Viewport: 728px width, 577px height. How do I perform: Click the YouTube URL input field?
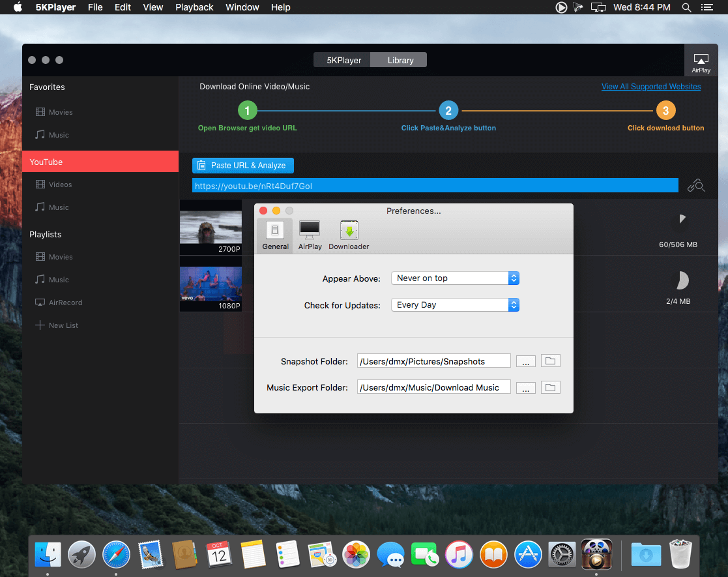pos(435,186)
